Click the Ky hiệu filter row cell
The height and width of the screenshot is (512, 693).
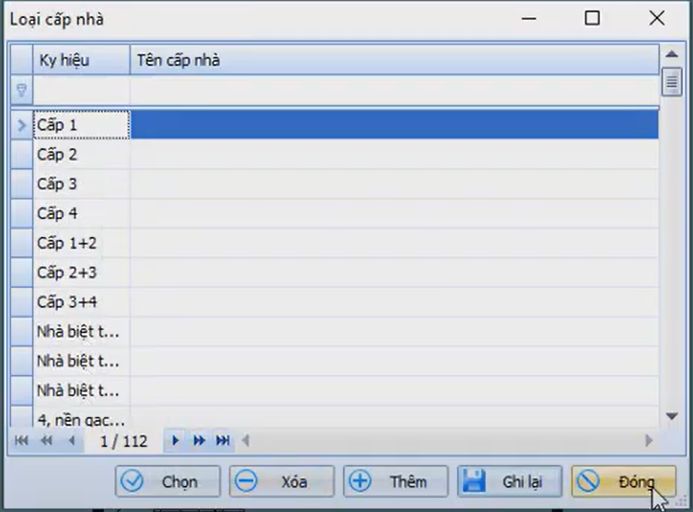click(81, 90)
